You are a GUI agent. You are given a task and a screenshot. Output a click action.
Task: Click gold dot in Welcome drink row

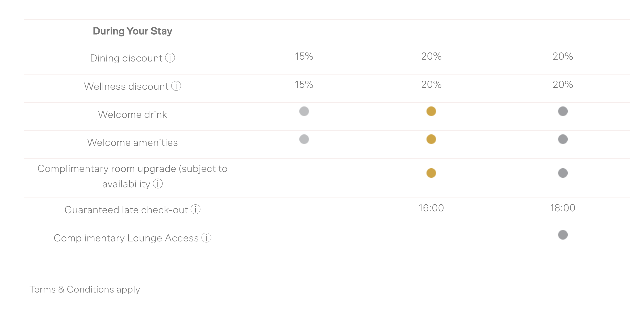click(x=431, y=111)
